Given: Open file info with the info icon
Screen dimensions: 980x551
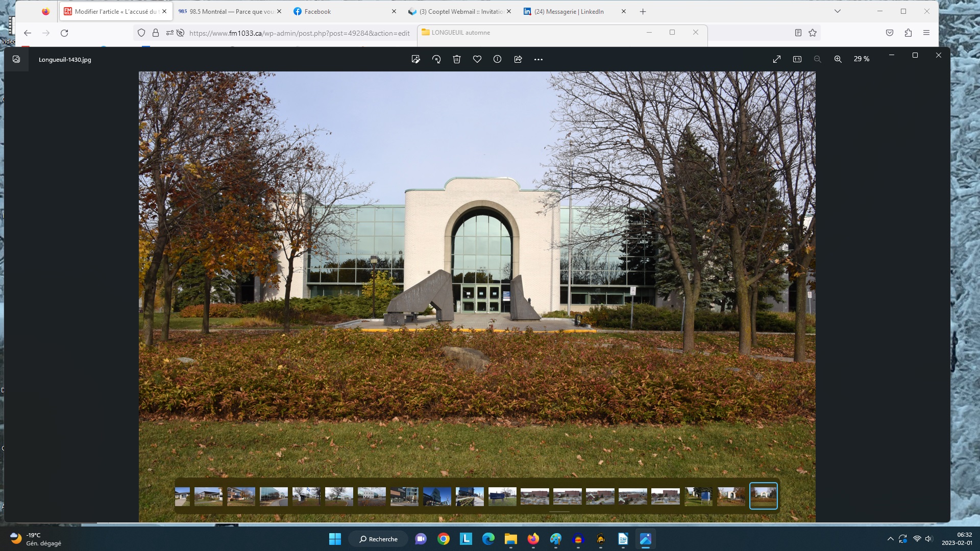Looking at the screenshot, I should coord(498,59).
